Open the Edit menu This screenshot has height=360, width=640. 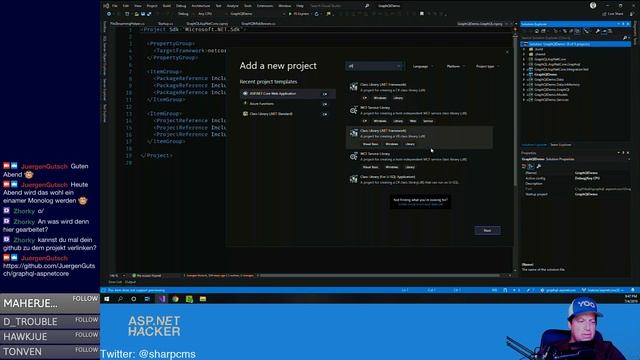coord(126,6)
